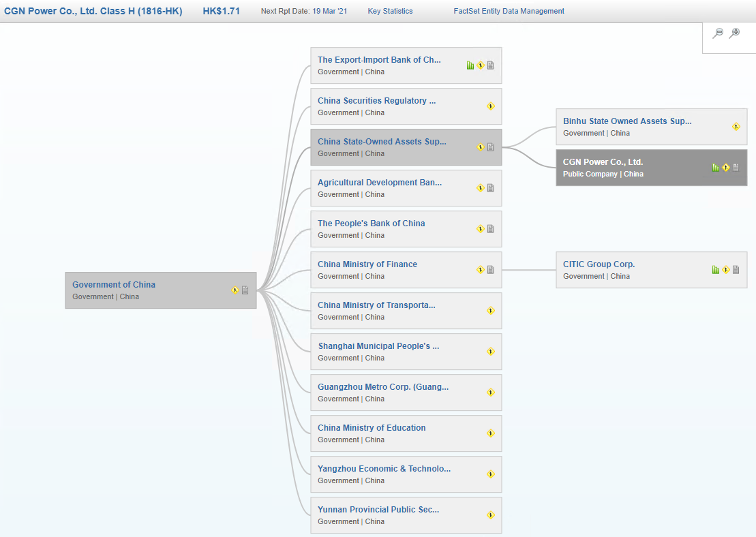The height and width of the screenshot is (537, 756).
Task: Click 'Government | China' under CITIC Group Corp.
Action: pyautogui.click(x=596, y=276)
